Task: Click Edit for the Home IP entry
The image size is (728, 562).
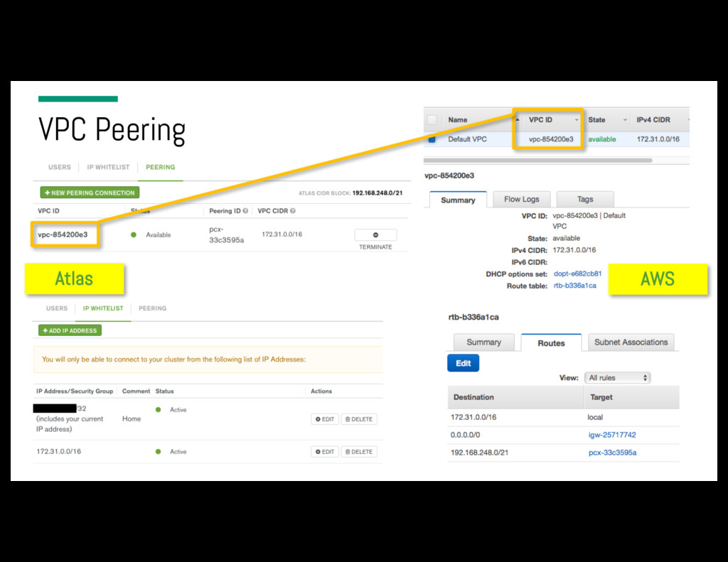Action: click(324, 419)
